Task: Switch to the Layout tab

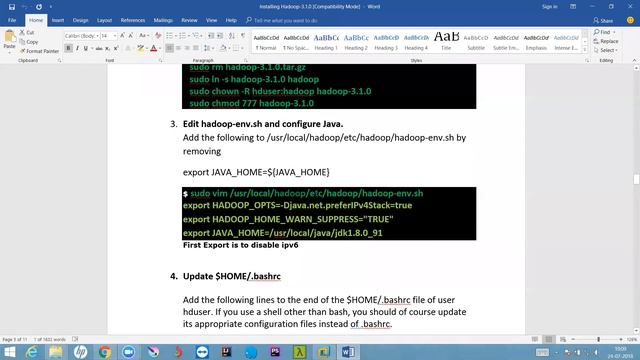Action: (x=104, y=20)
